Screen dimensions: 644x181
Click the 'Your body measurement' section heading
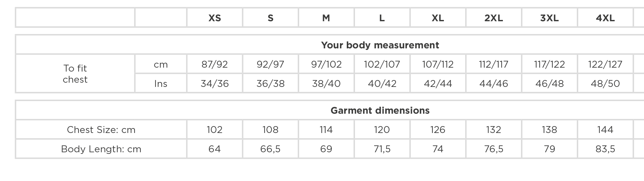click(x=380, y=45)
